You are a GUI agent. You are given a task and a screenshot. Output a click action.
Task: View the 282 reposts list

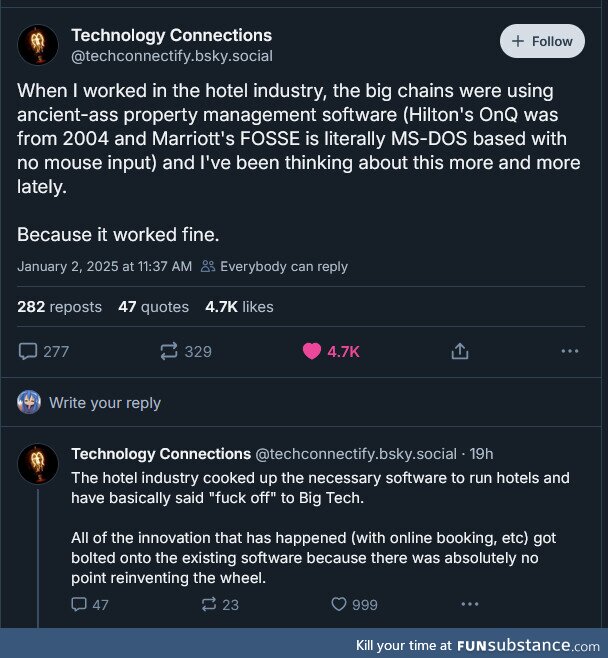(59, 307)
